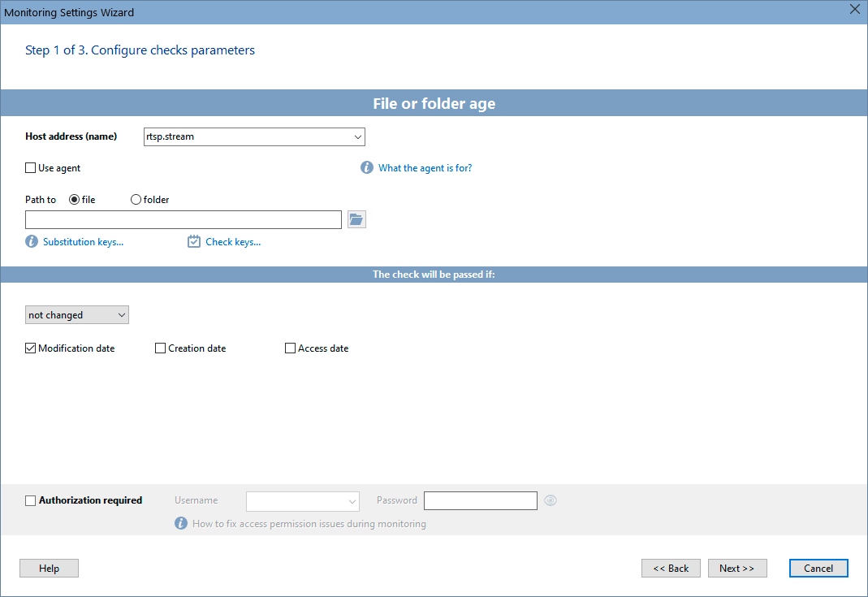Proceed using the Next button
Screen dimensions: 868x597
pos(736,568)
